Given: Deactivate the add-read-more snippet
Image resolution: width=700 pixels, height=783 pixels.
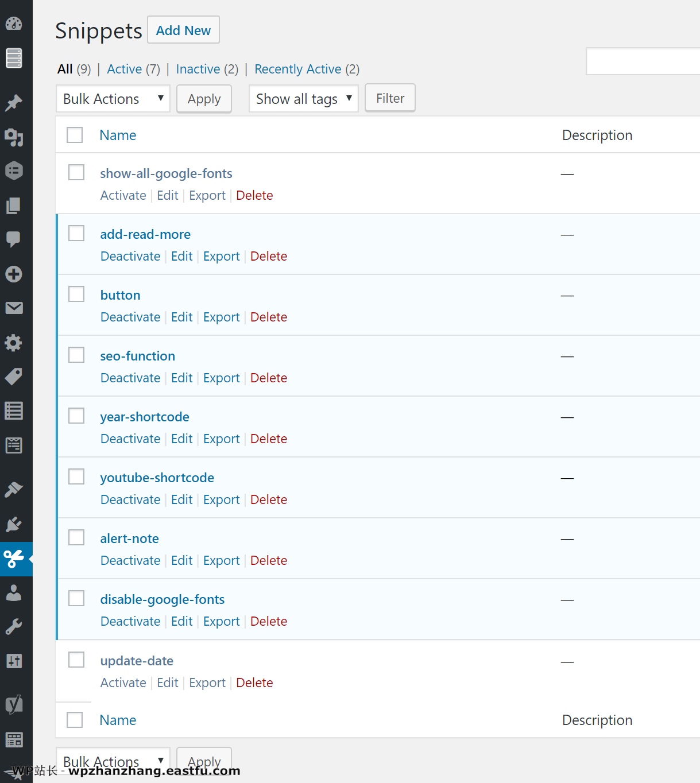Looking at the screenshot, I should click(130, 256).
